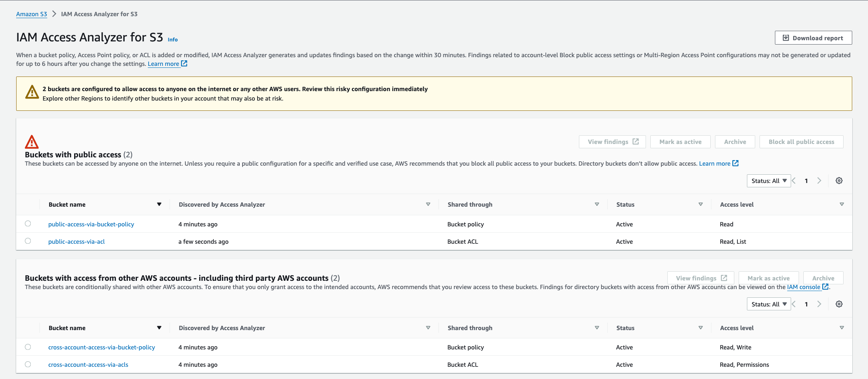Open table preferences gear for public access buckets
The image size is (868, 379).
[839, 181]
